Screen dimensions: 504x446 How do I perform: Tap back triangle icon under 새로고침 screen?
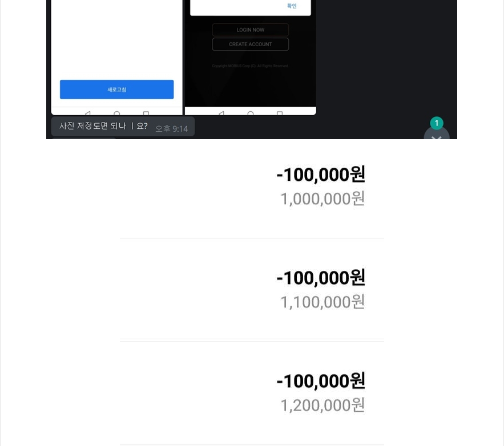pyautogui.click(x=87, y=113)
